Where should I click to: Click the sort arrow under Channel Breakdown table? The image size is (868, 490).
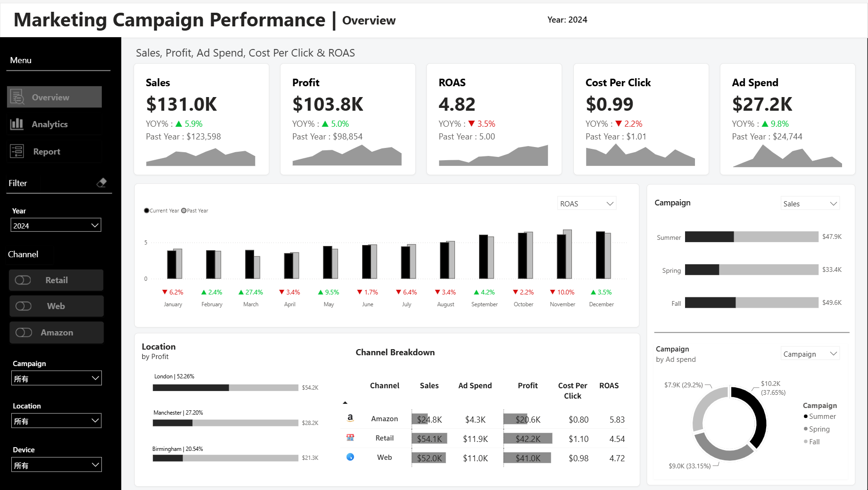[345, 403]
